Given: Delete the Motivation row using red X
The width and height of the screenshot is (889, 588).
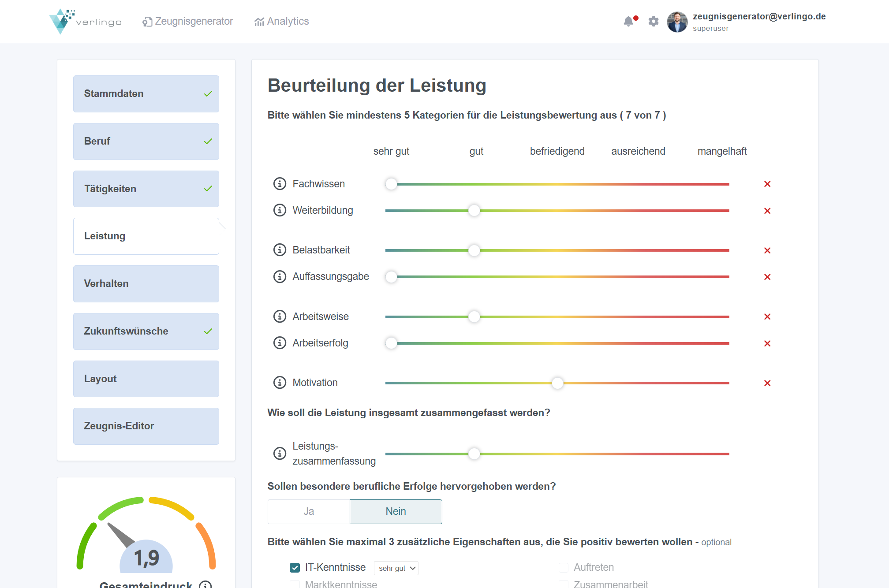Looking at the screenshot, I should (x=767, y=383).
